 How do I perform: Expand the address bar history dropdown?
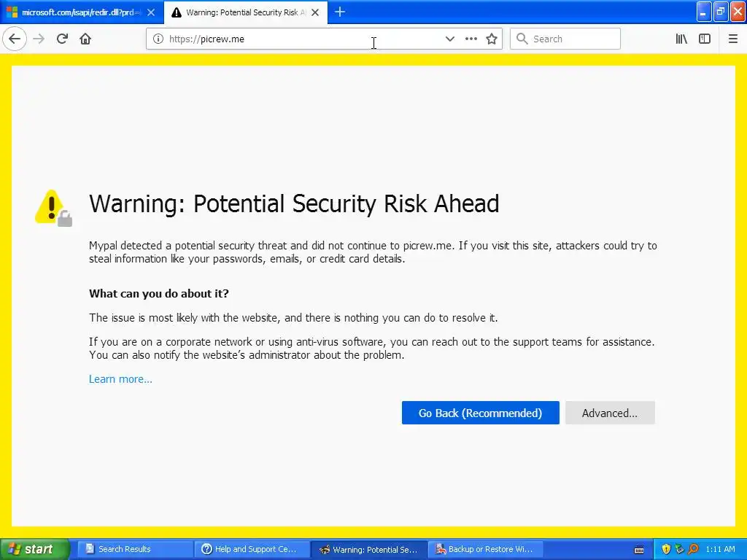click(449, 39)
